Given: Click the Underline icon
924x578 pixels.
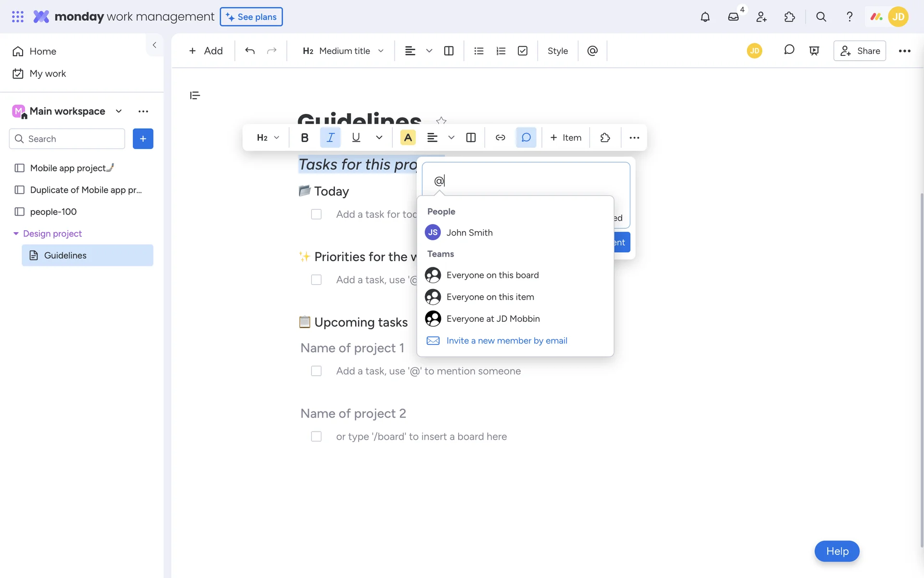Looking at the screenshot, I should (356, 138).
